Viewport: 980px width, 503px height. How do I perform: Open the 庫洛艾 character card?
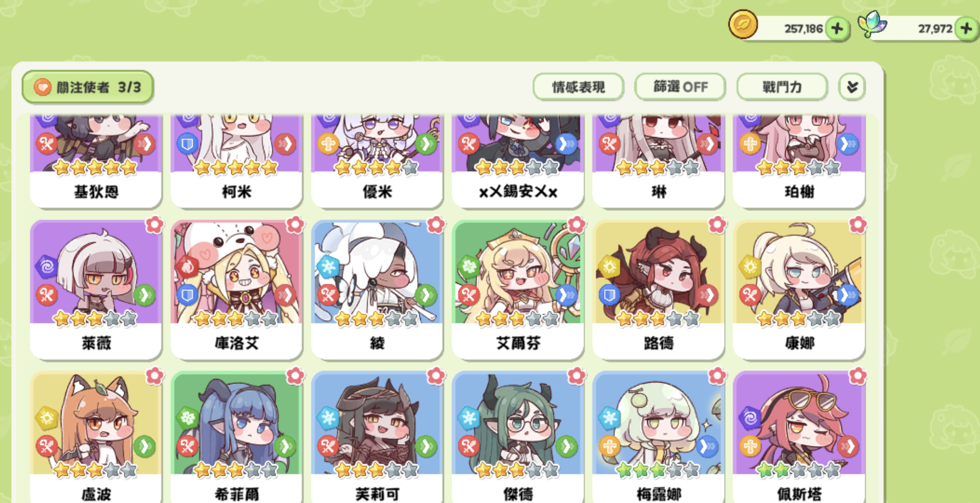tap(236, 290)
